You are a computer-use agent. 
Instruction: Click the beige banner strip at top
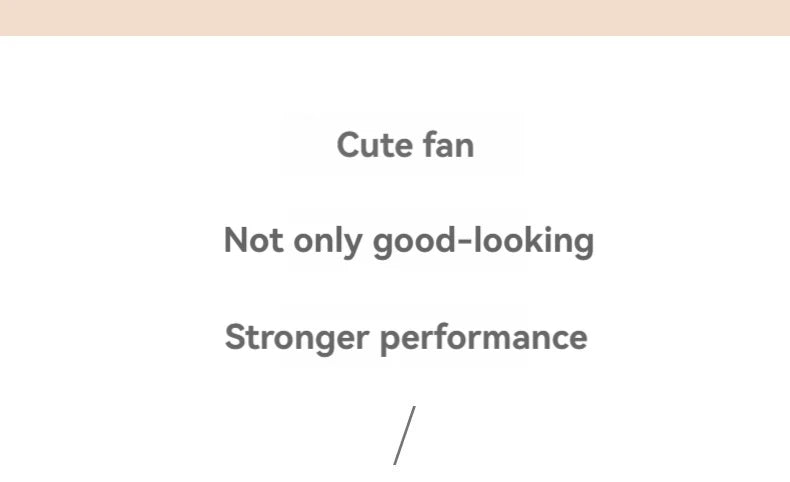coord(395,18)
